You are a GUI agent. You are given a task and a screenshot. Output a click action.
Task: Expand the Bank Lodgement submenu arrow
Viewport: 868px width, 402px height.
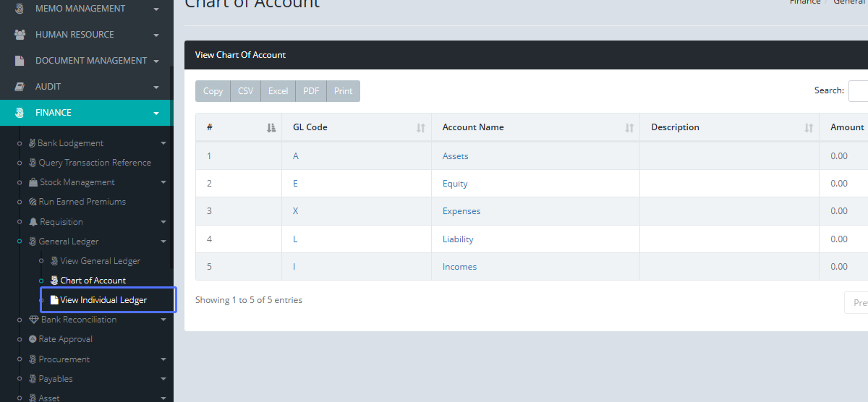coord(163,143)
